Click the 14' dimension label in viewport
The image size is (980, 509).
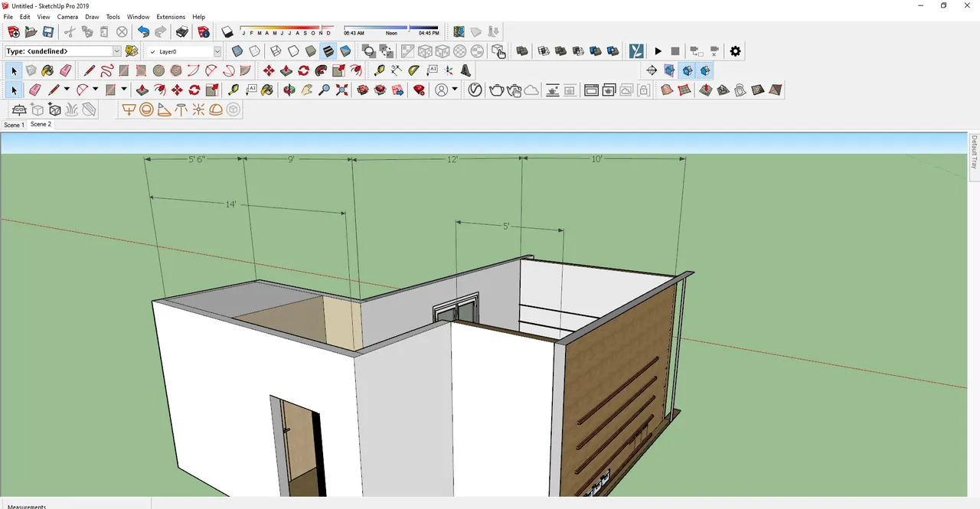point(230,204)
